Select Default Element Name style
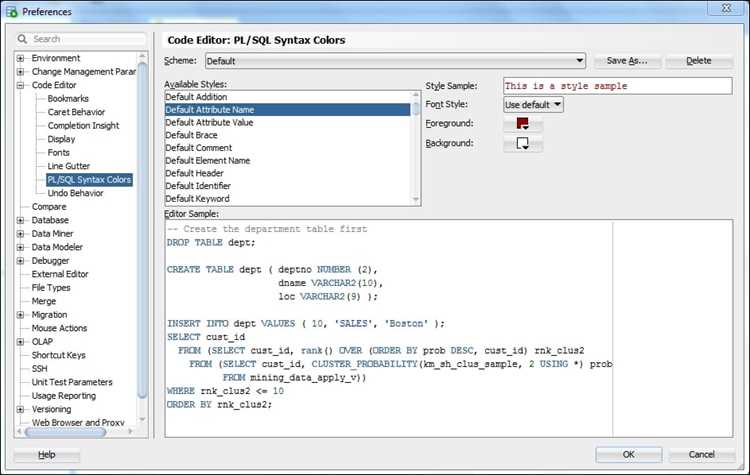The height and width of the screenshot is (475, 750). [x=287, y=161]
